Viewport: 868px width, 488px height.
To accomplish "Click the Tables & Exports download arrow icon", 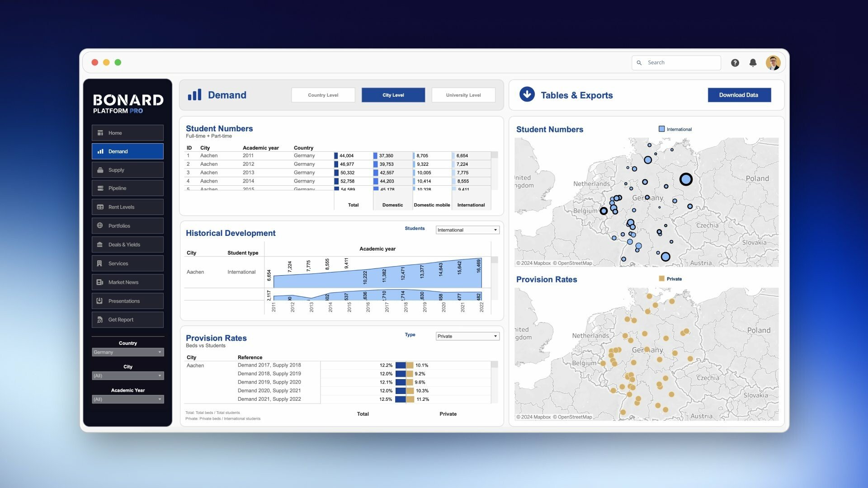I will [x=527, y=94].
